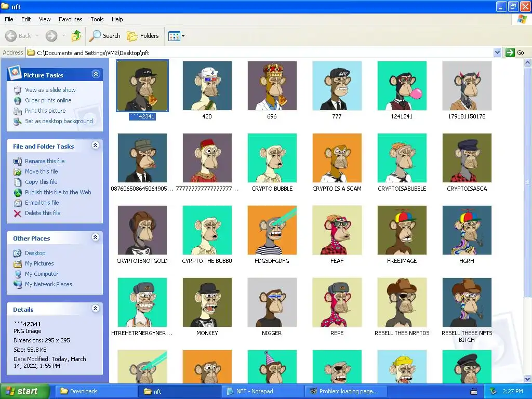Collapse the Details panel
Image resolution: width=532 pixels, height=399 pixels.
96,309
